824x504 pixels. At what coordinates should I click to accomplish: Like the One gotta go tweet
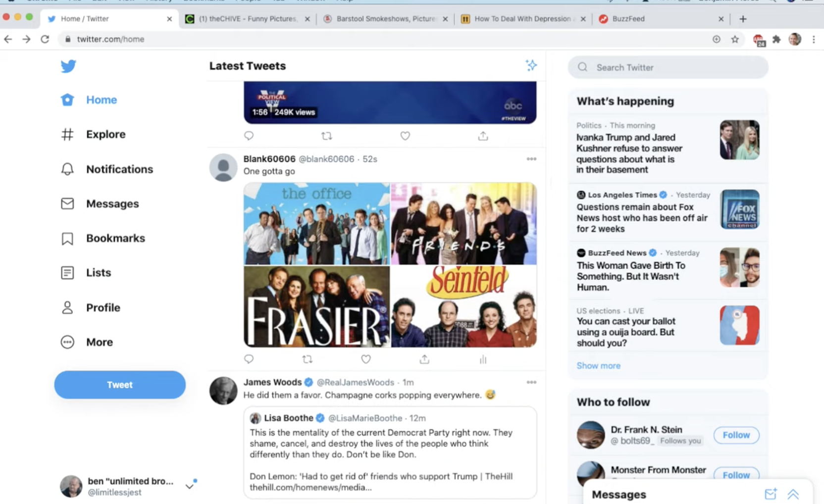click(366, 359)
